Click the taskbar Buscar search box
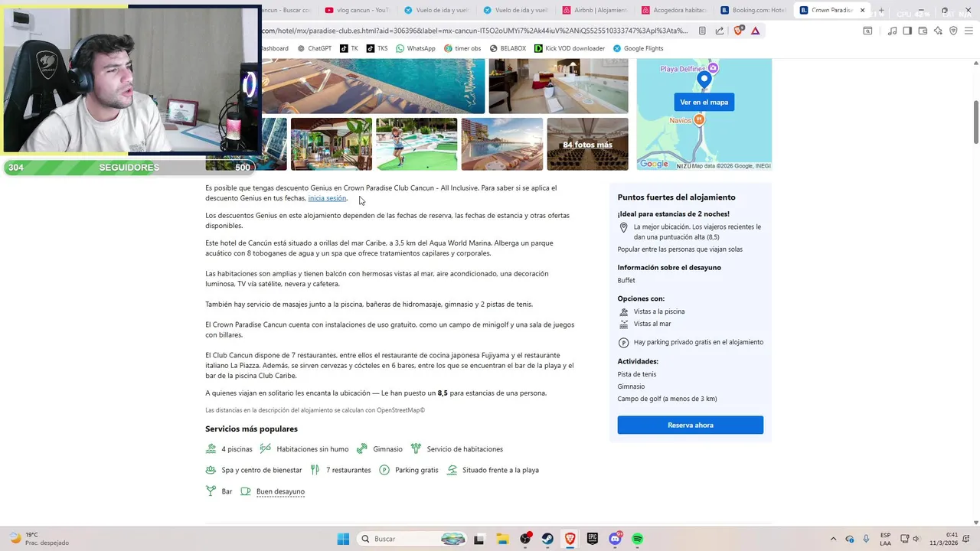Screen dimensions: 980x551 point(413,539)
